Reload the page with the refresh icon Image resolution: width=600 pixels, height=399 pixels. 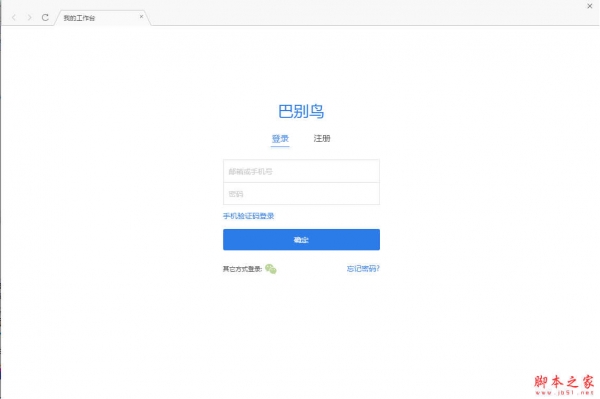[x=45, y=18]
